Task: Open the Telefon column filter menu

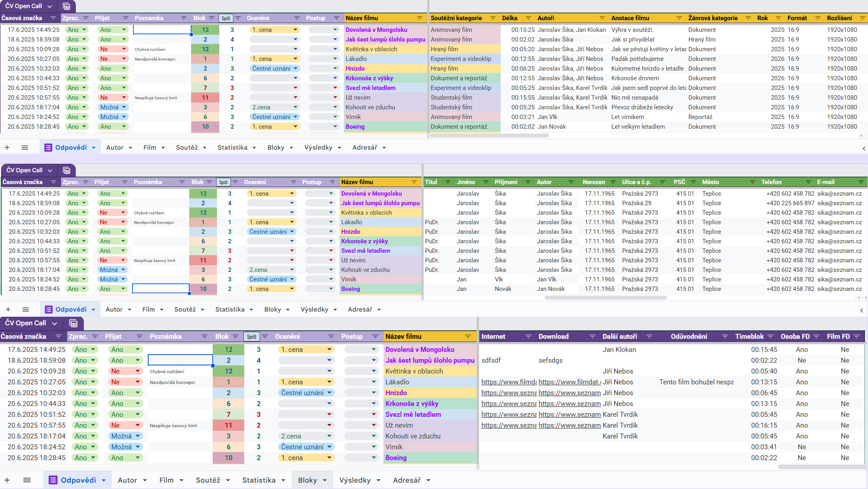Action: point(808,182)
